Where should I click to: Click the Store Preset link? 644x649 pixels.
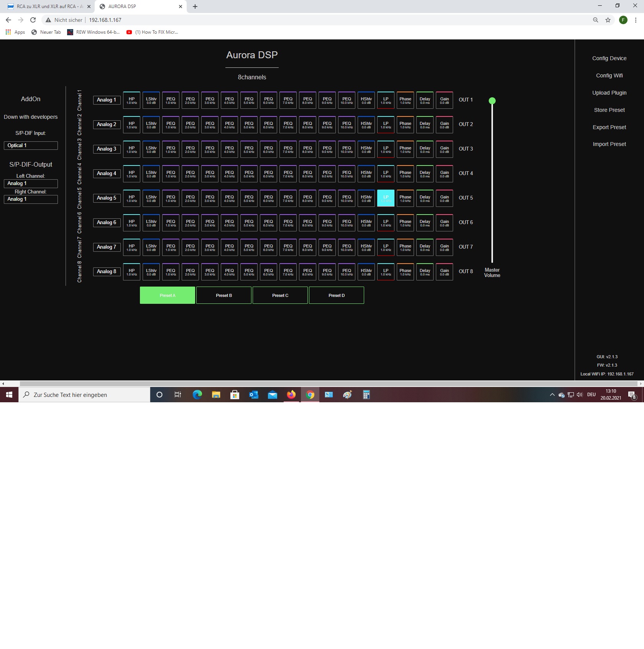(609, 110)
